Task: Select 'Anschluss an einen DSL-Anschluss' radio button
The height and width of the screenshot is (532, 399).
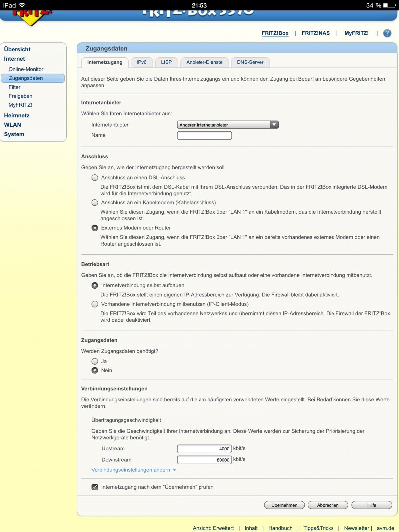Action: click(x=95, y=178)
